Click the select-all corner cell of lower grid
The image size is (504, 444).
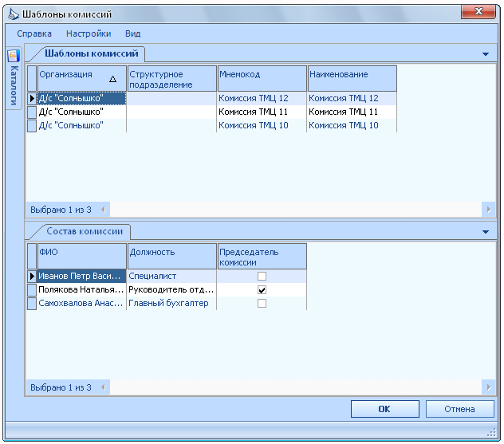coord(32,257)
